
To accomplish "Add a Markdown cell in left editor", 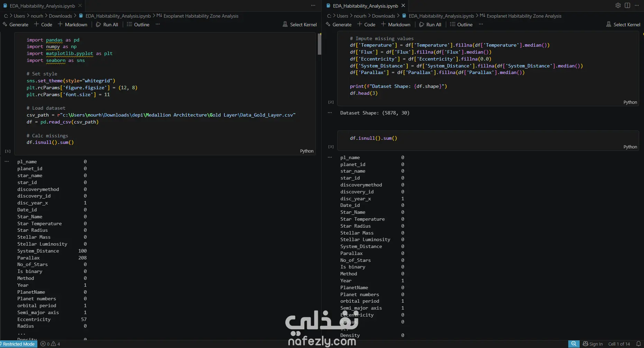I will (x=72, y=25).
